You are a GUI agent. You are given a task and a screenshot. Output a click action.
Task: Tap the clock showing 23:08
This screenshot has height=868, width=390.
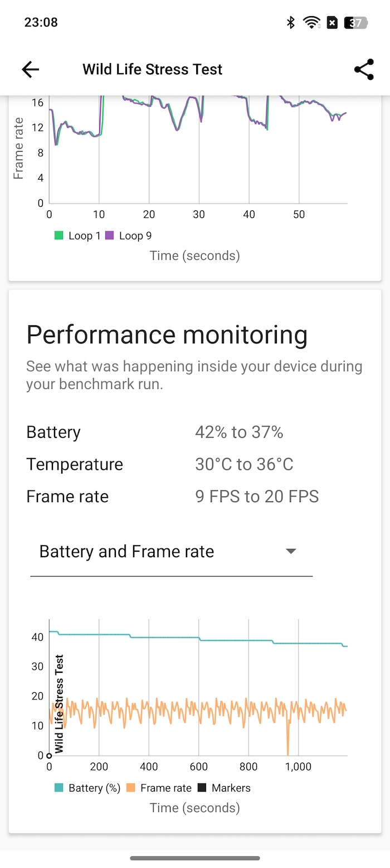[x=41, y=23]
